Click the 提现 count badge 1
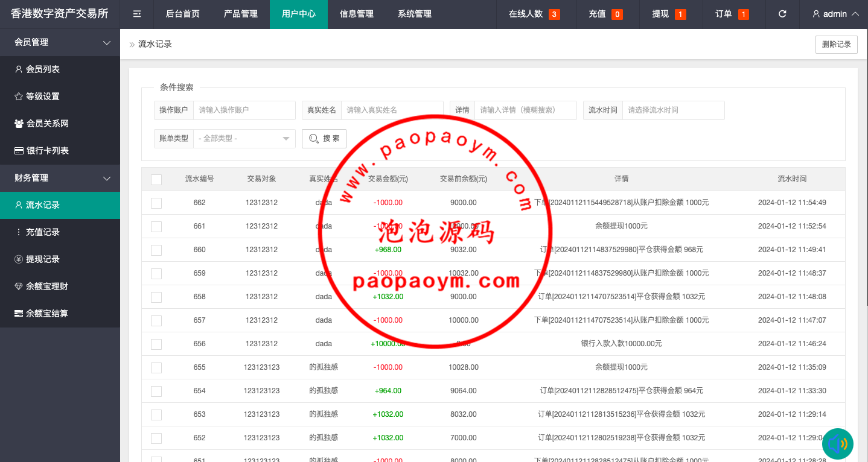The image size is (868, 462). [680, 14]
